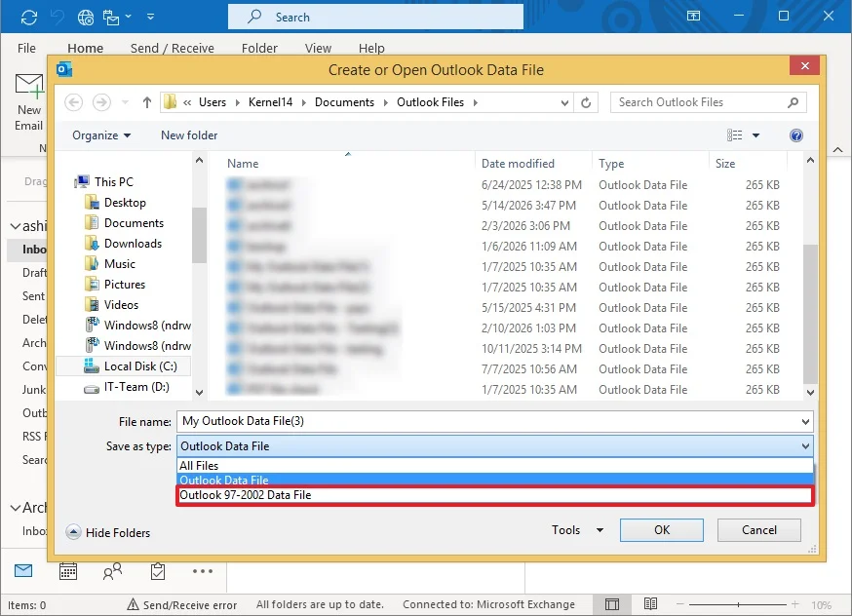This screenshot has width=852, height=616.
Task: Click the Undo icon in title bar
Action: 58,18
